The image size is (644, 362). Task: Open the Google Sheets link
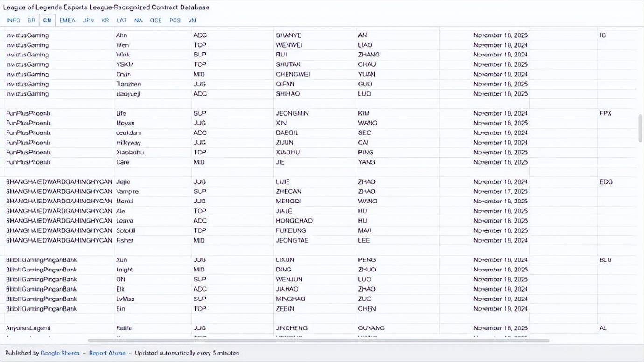(x=60, y=353)
